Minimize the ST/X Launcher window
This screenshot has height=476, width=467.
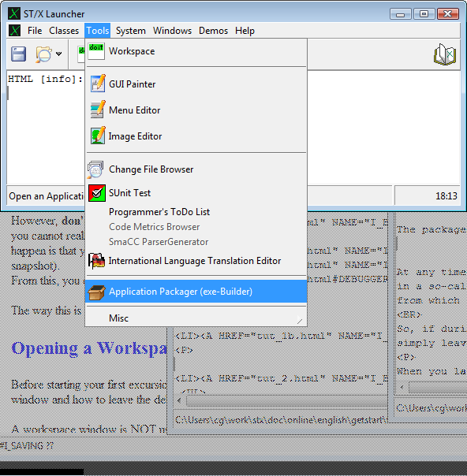(400, 13)
